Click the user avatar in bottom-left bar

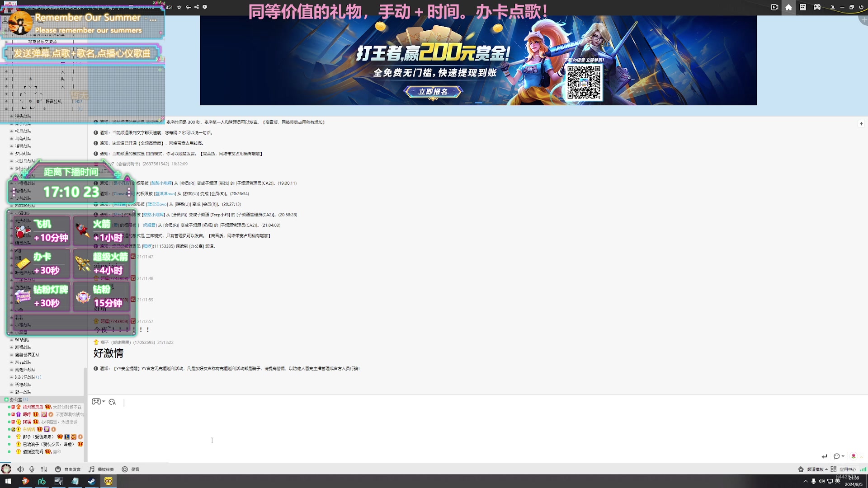pyautogui.click(x=6, y=469)
